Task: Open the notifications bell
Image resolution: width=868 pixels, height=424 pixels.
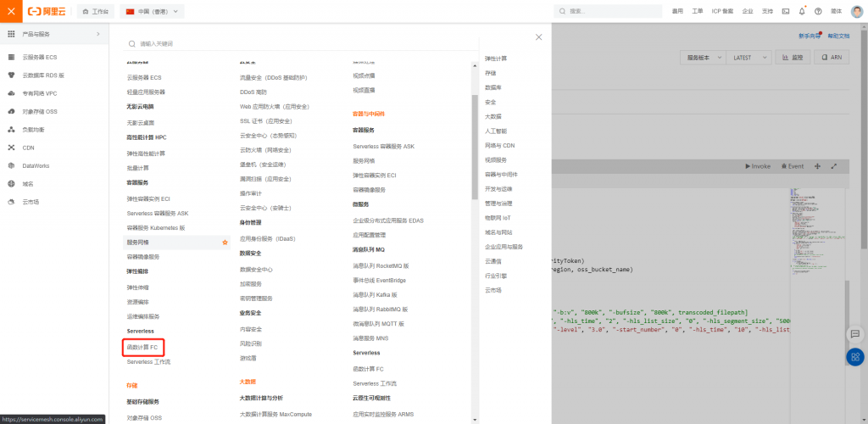Action: [x=802, y=11]
